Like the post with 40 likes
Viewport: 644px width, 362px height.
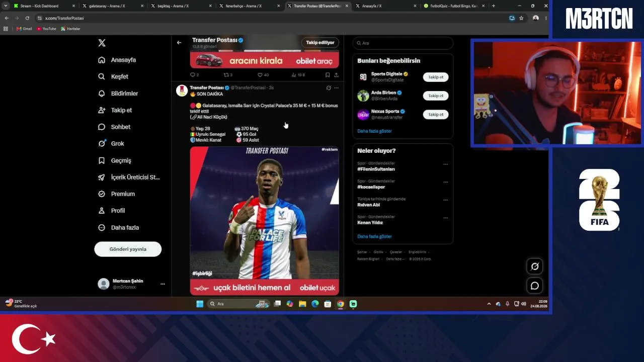[263, 75]
